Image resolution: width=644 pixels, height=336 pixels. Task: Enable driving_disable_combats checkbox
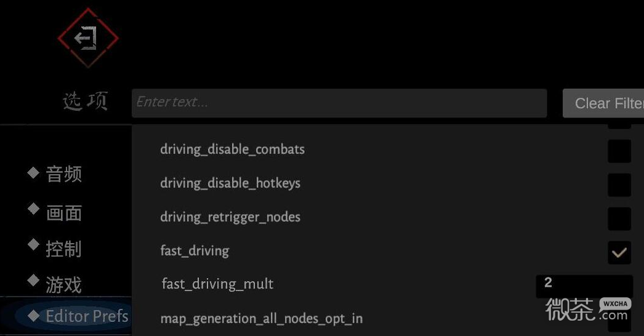point(619,151)
